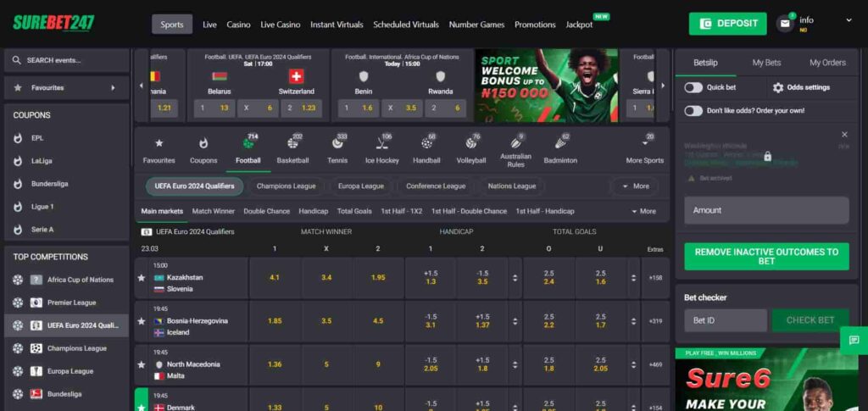
Task: Click the SEARCH events field
Action: point(66,59)
